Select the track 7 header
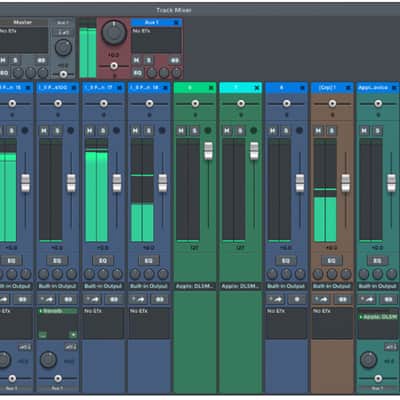This screenshot has height=400, width=400. (236, 88)
